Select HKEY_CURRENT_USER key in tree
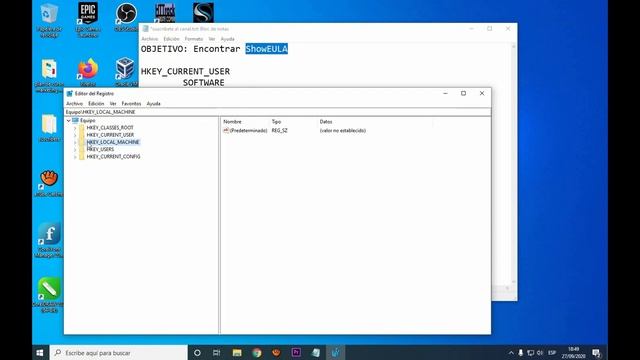640x360 pixels. pos(110,135)
